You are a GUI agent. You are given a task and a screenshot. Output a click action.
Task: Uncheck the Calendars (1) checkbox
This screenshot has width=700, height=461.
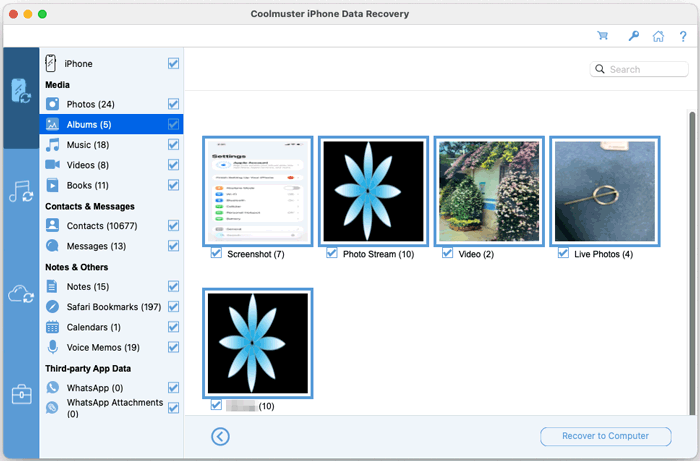coord(174,327)
